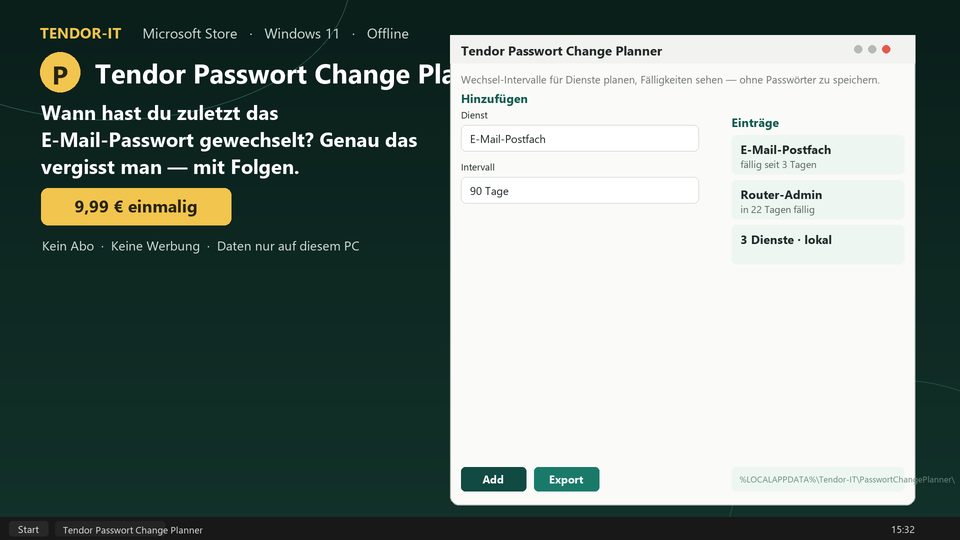The height and width of the screenshot is (540, 960).
Task: Click the Intervall field label
Action: [x=478, y=167]
